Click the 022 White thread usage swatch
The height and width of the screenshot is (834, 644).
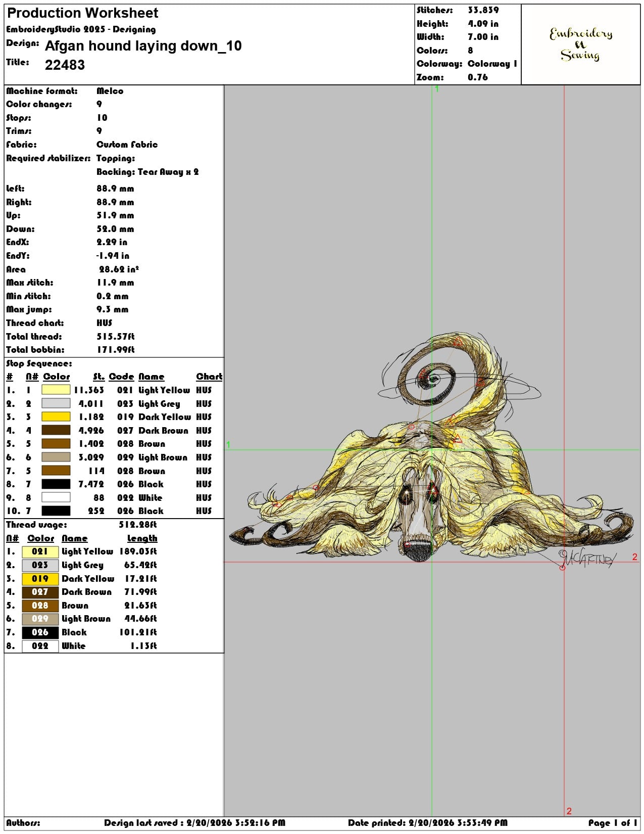40,646
